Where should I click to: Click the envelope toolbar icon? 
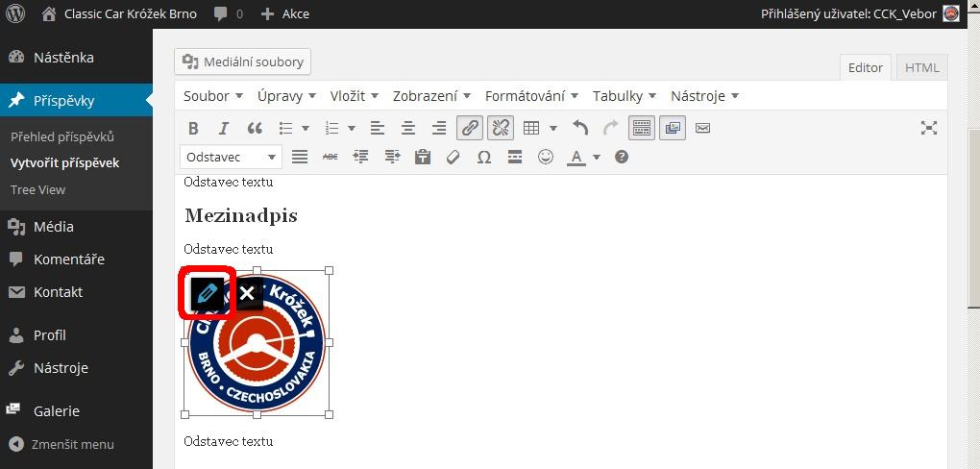pyautogui.click(x=703, y=128)
